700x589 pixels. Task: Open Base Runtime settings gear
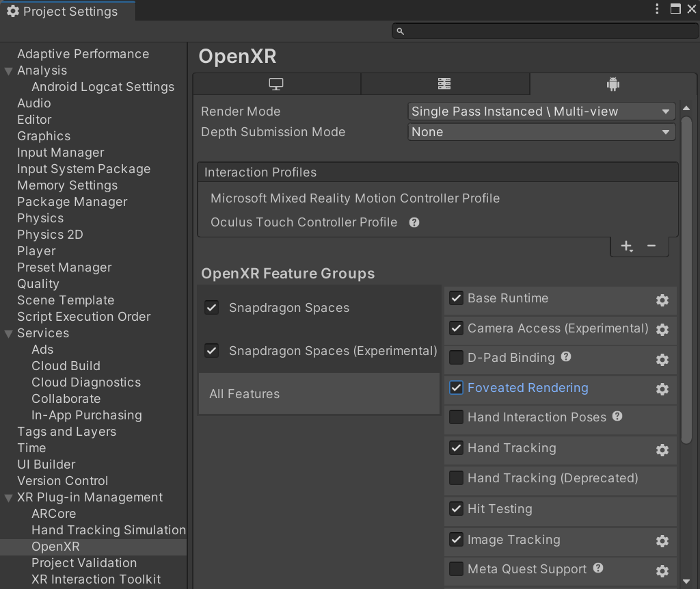(x=662, y=300)
